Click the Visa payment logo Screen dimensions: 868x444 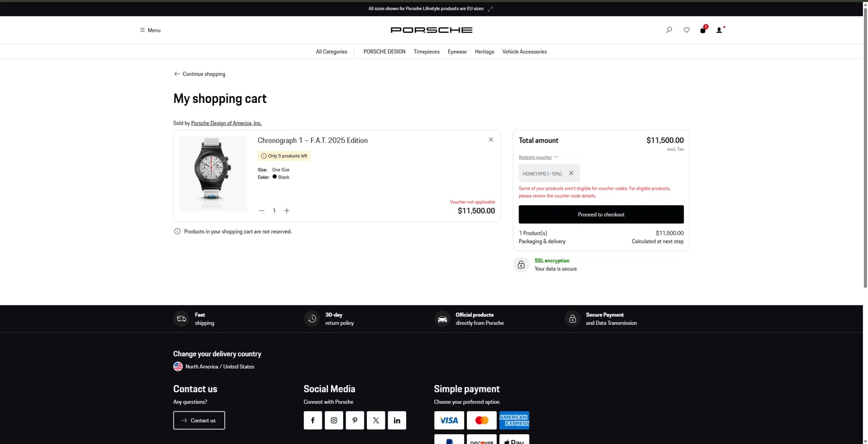tap(449, 420)
